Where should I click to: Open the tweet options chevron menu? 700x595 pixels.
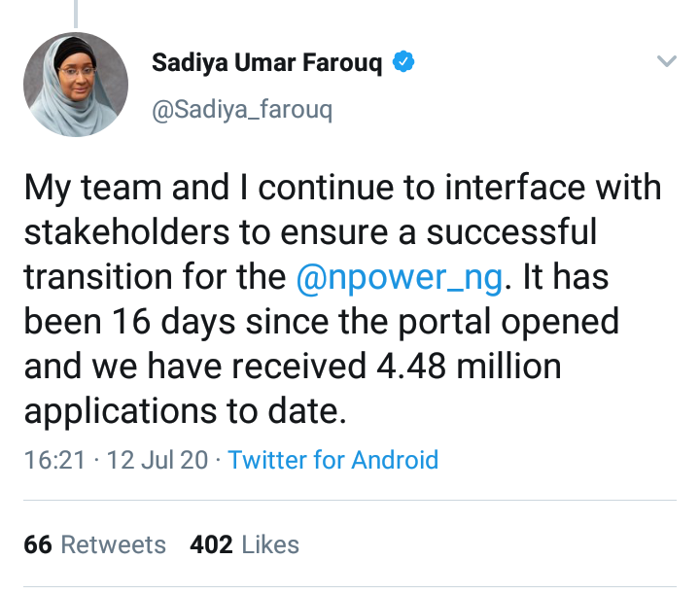pos(666,63)
